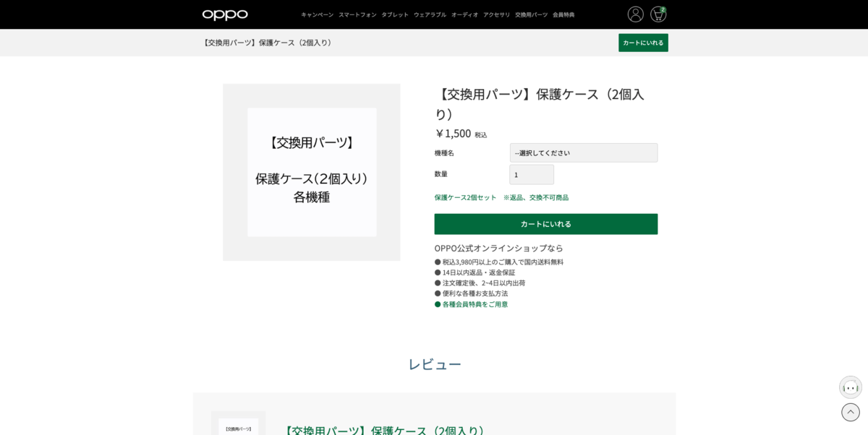Image resolution: width=868 pixels, height=435 pixels.
Task: Click the 数量 quantity input field
Action: pos(532,174)
